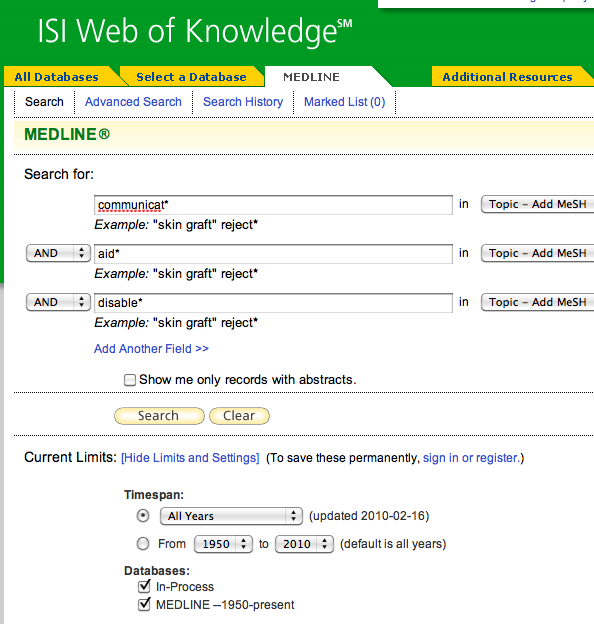The height and width of the screenshot is (624, 594).
Task: Open field selector for aid* row
Action: pos(538,253)
